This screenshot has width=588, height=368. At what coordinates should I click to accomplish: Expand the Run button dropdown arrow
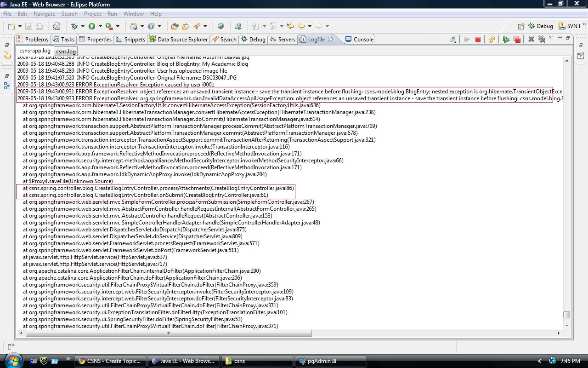pos(100,26)
